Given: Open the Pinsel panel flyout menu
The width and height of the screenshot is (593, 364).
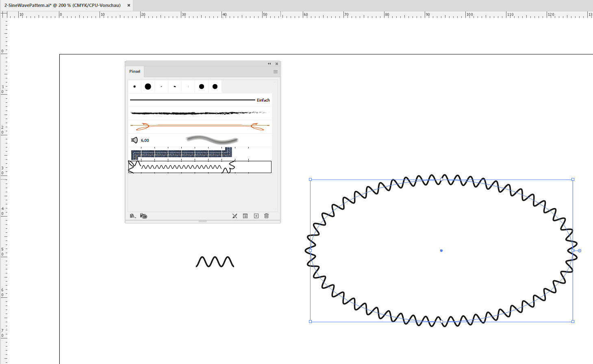Looking at the screenshot, I should (x=275, y=71).
